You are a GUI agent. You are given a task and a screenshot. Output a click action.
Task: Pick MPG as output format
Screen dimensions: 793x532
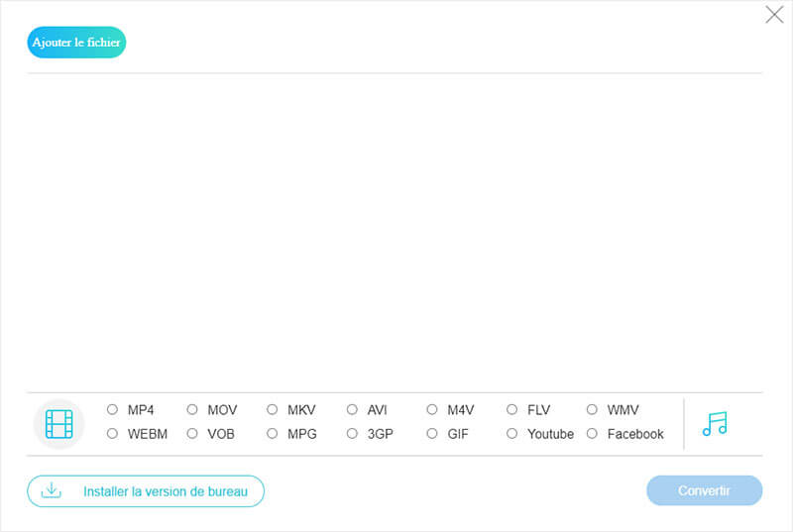[x=273, y=434]
